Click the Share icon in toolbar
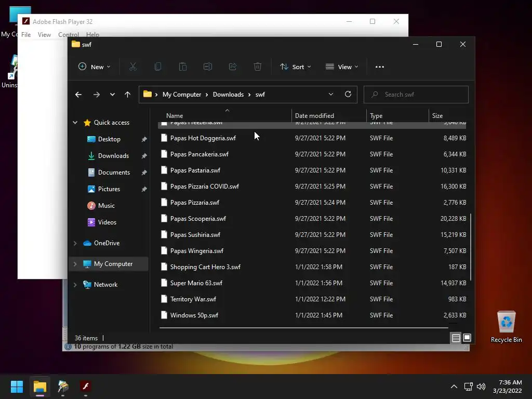This screenshot has width=532, height=399. (x=233, y=66)
